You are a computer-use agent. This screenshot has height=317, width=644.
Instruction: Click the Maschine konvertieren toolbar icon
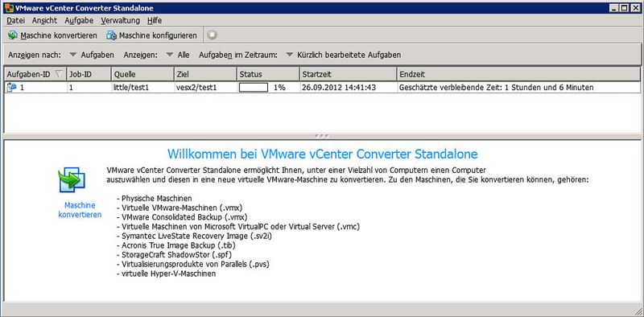[12, 35]
